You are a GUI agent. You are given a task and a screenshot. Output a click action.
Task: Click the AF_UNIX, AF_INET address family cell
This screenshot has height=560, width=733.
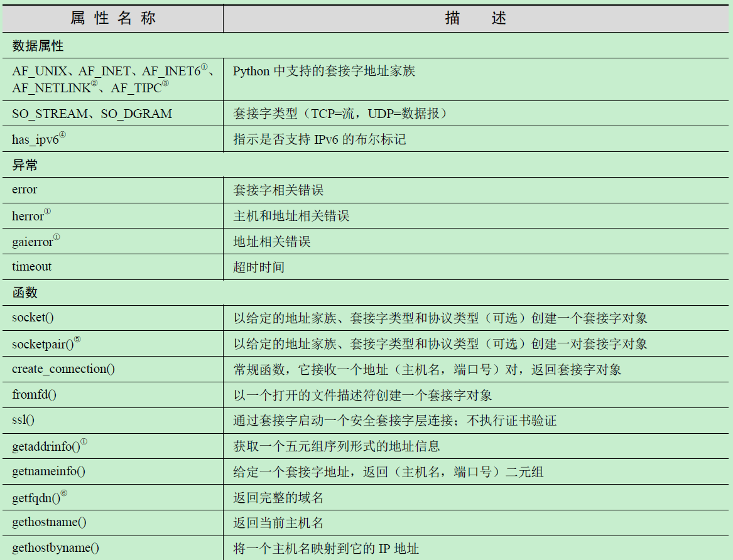coord(113,79)
